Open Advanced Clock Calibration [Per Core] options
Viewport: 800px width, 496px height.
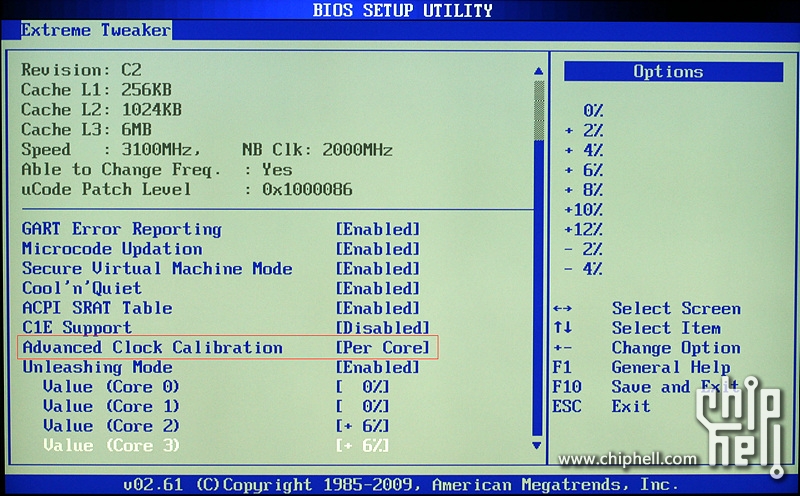(x=383, y=348)
